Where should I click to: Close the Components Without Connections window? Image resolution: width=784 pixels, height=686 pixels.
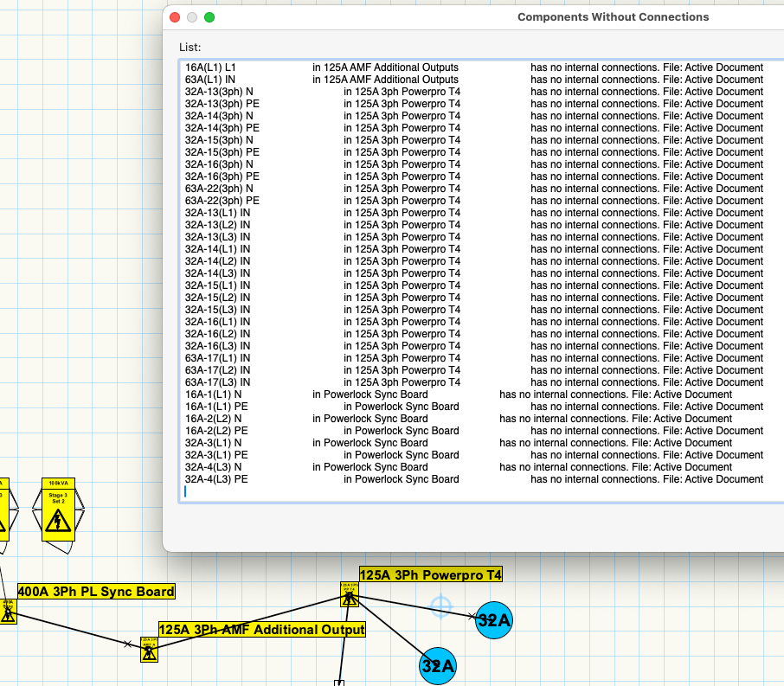click(175, 17)
